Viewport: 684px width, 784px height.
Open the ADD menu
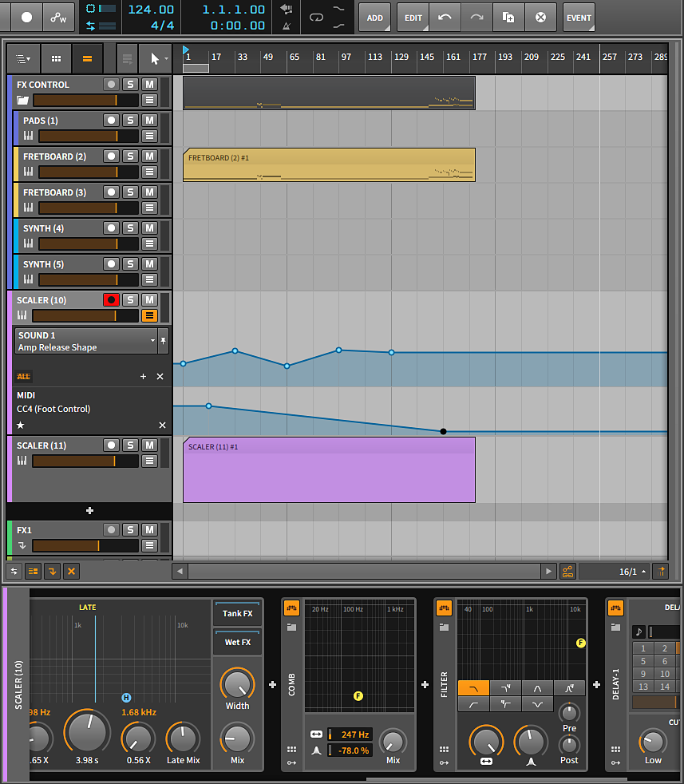(x=374, y=18)
